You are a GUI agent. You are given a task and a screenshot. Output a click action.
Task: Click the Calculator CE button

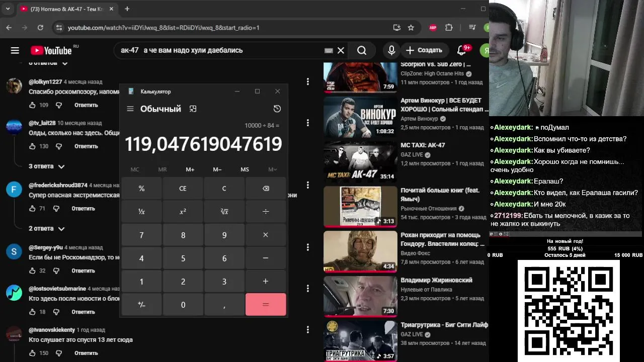point(183,189)
